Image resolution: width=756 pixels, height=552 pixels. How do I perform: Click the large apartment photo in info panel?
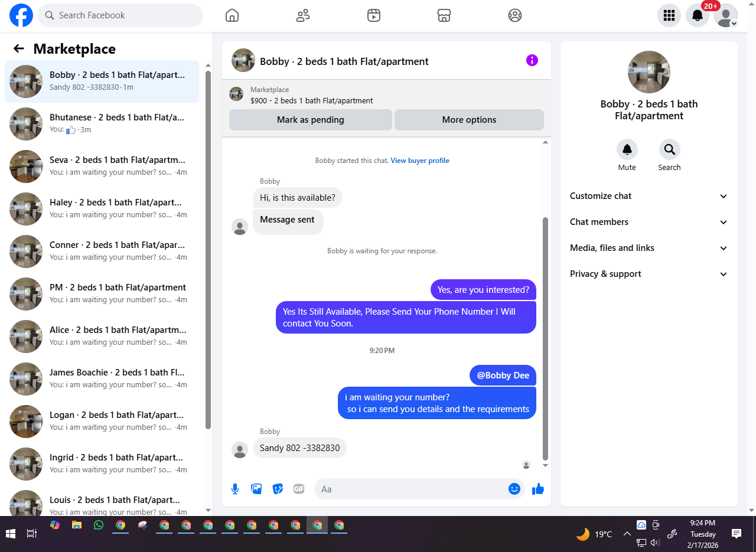point(649,72)
